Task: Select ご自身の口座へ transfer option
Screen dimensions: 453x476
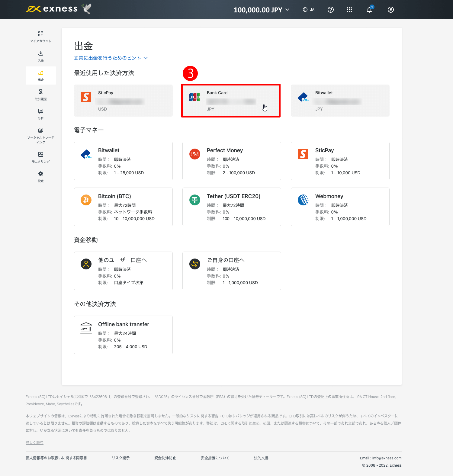Action: point(232,271)
